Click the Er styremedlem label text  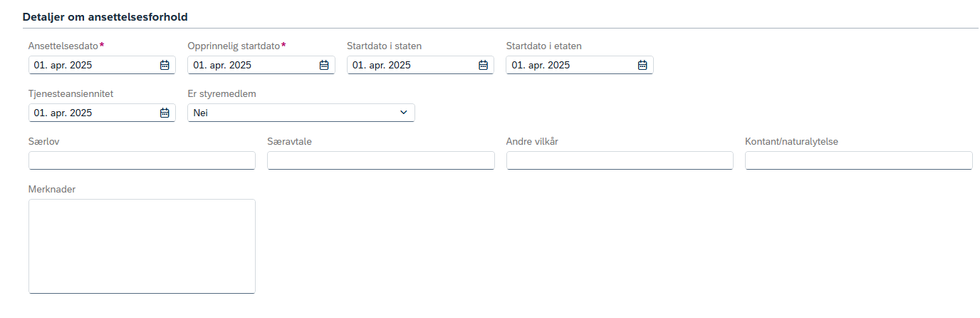click(221, 94)
